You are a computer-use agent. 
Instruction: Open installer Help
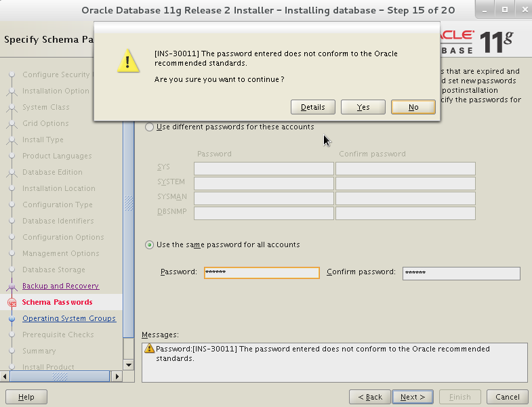(x=26, y=397)
